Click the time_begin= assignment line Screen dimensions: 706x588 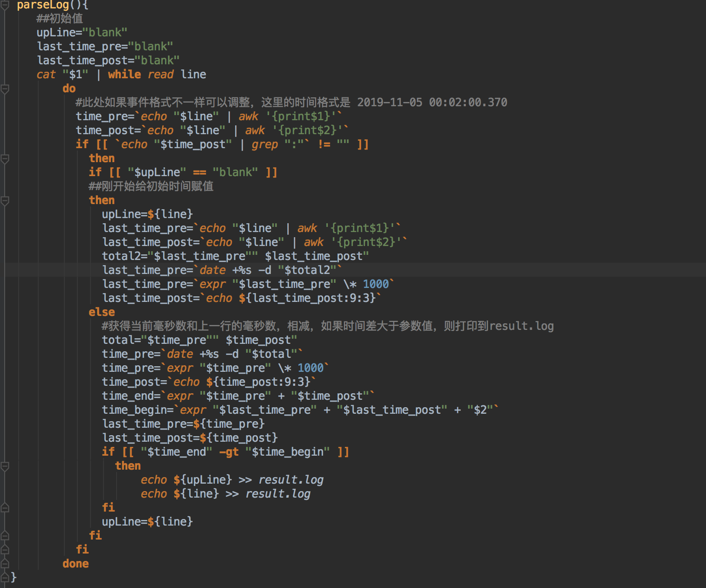click(x=300, y=410)
